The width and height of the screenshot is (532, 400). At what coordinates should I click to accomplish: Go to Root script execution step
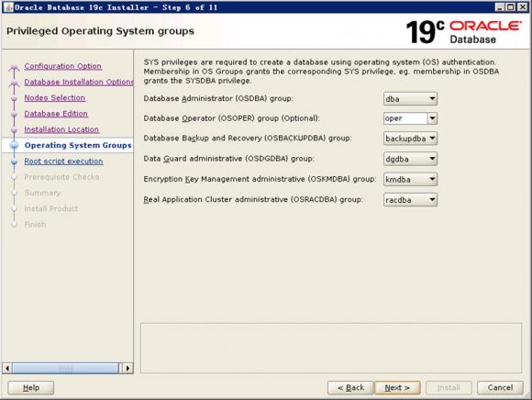[x=63, y=161]
